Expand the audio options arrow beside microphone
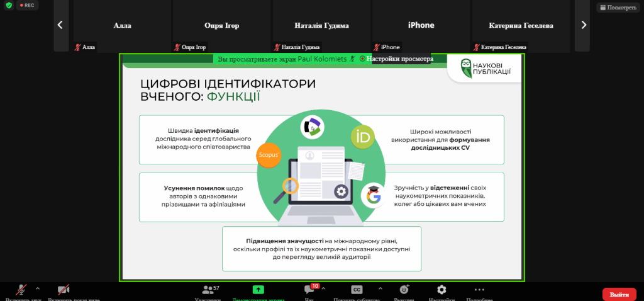This screenshot has width=644, height=301. point(38,288)
